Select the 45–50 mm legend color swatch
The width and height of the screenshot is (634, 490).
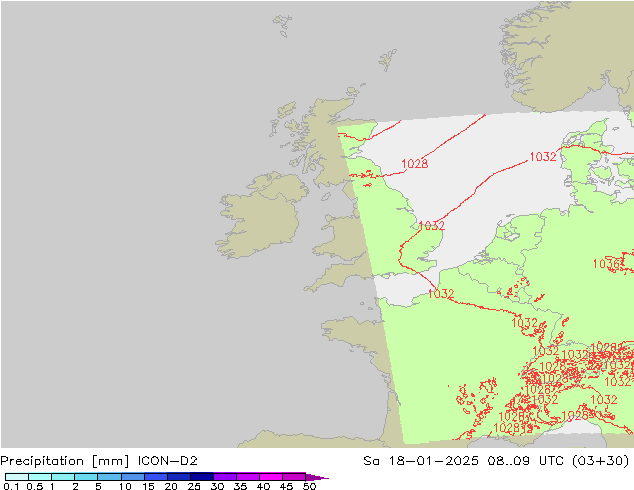coord(294,477)
